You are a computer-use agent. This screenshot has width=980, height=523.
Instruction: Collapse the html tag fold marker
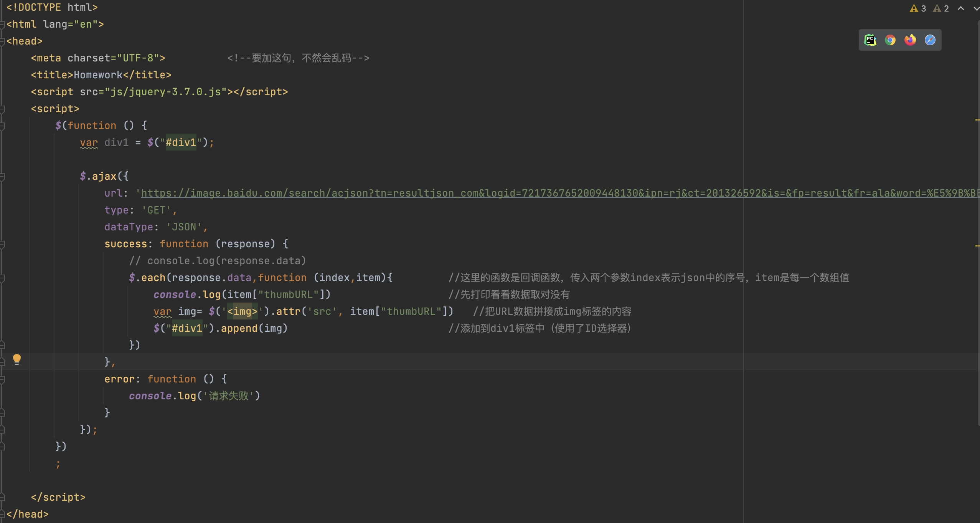click(2, 25)
